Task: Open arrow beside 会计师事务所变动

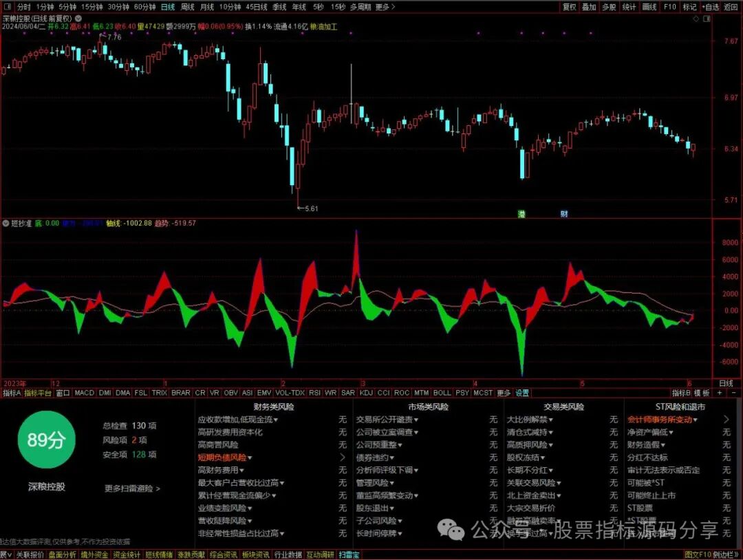Action: click(x=726, y=419)
